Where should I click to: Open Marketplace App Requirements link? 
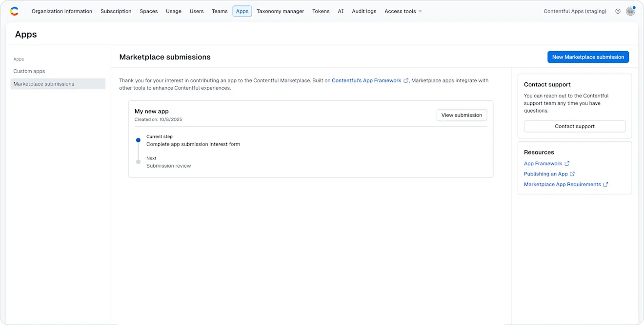pos(563,184)
